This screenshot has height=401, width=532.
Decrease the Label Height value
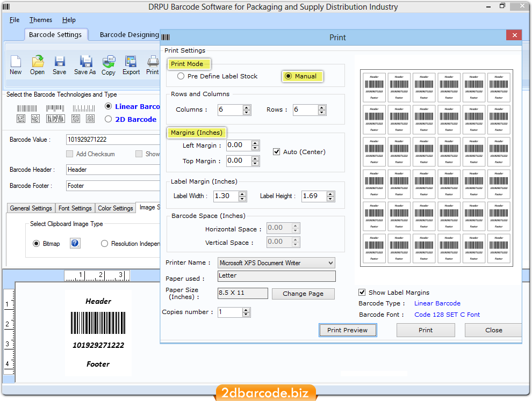(x=330, y=199)
